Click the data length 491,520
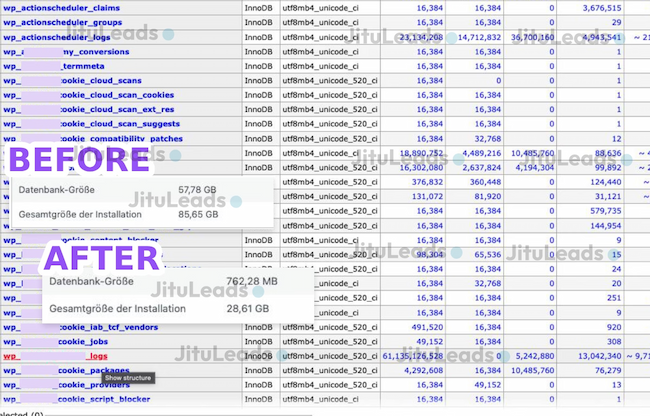The width and height of the screenshot is (650, 416). [427, 327]
